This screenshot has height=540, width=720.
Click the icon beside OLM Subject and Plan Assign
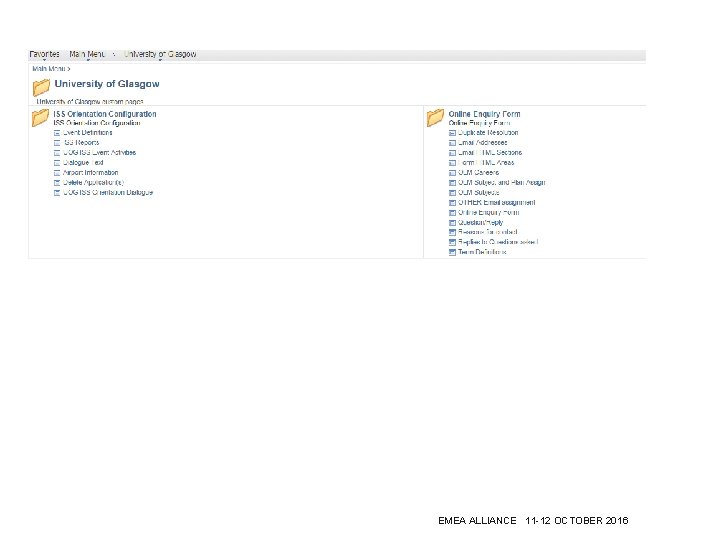[452, 183]
